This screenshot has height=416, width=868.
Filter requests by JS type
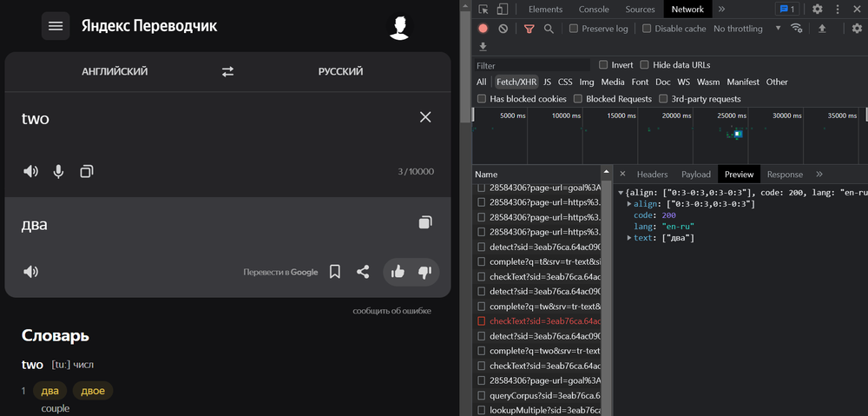click(x=547, y=82)
